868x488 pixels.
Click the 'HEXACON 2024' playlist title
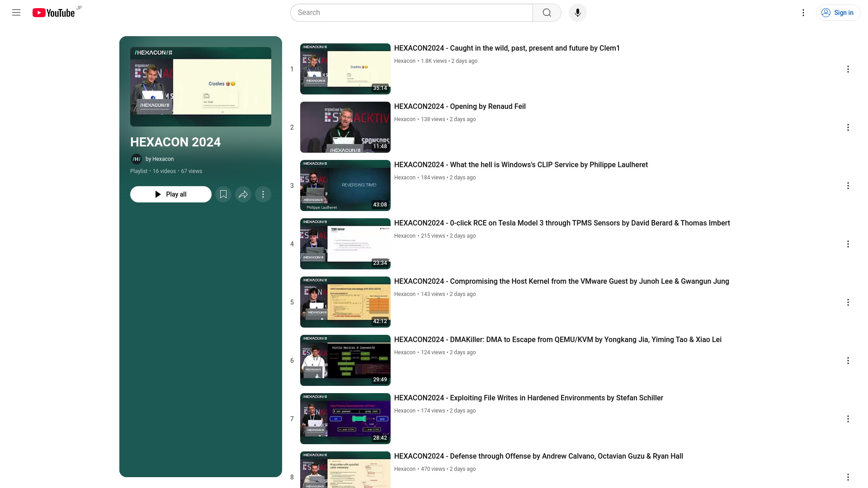175,142
